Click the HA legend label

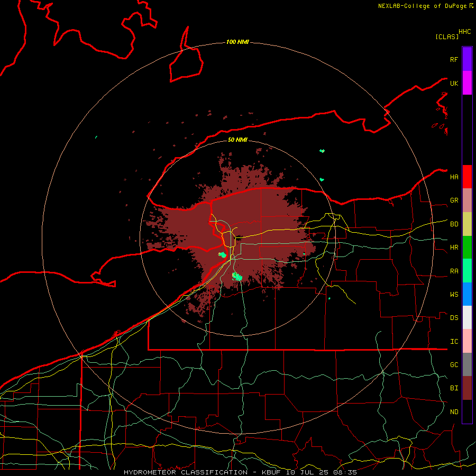point(454,177)
